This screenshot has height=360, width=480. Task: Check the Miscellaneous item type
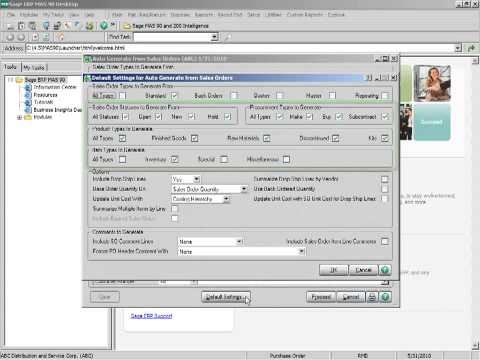[x=286, y=159]
